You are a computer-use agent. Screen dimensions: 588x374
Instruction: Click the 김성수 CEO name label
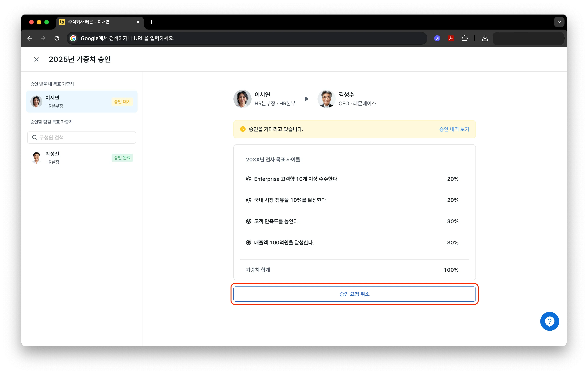pos(346,95)
